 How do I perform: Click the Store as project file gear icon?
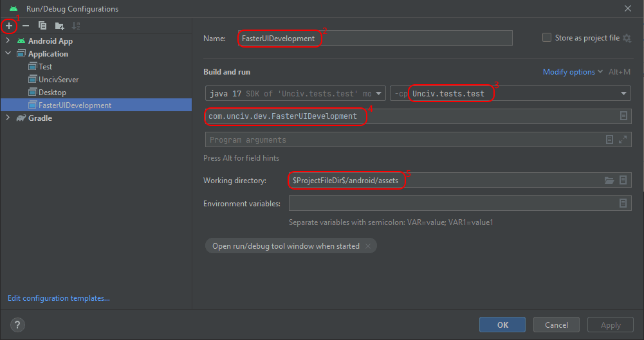click(x=627, y=39)
